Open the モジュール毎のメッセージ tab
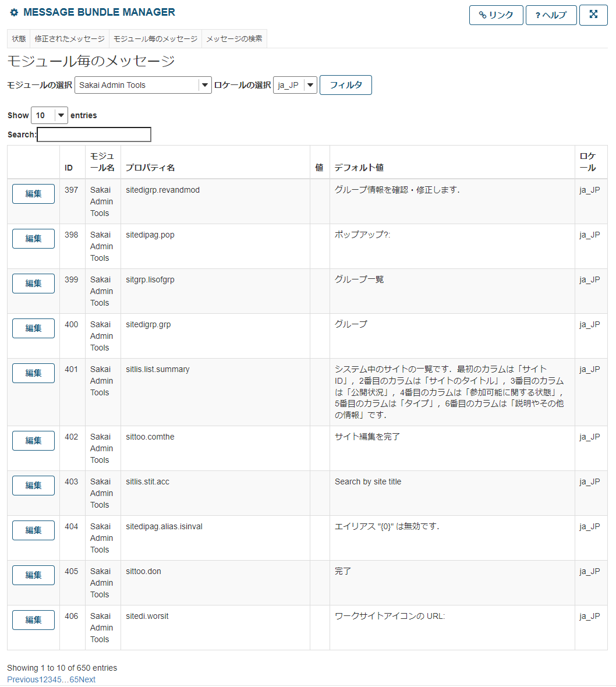The width and height of the screenshot is (616, 687). click(x=155, y=39)
